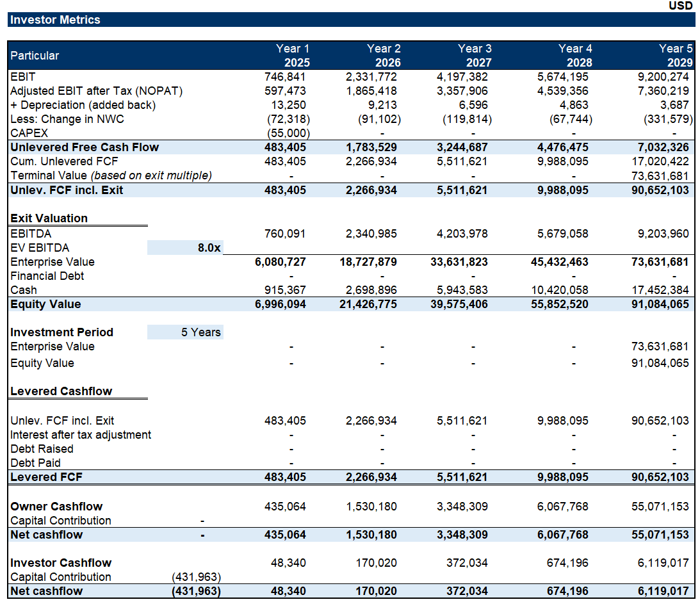Click the EV EBITDA 8.0x input cell

point(185,248)
